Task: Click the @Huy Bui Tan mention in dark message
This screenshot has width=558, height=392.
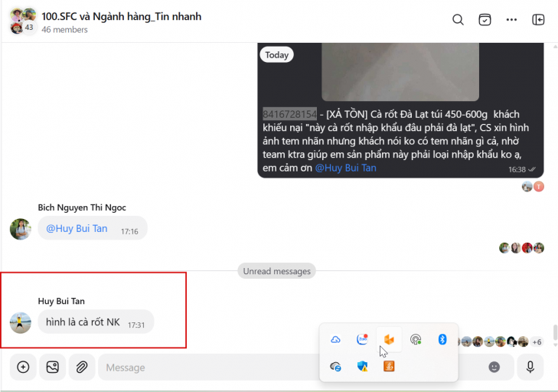Action: (345, 168)
